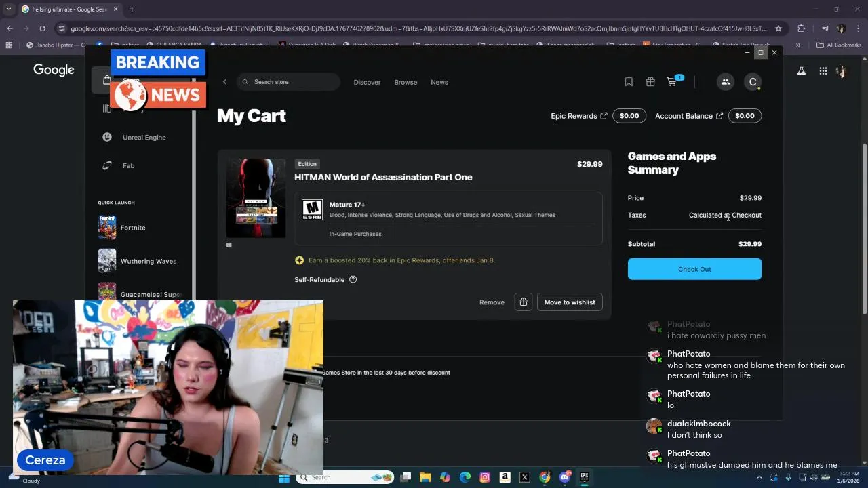
Task: Select Unreal Engine in the launcher sidebar
Action: coord(144,137)
